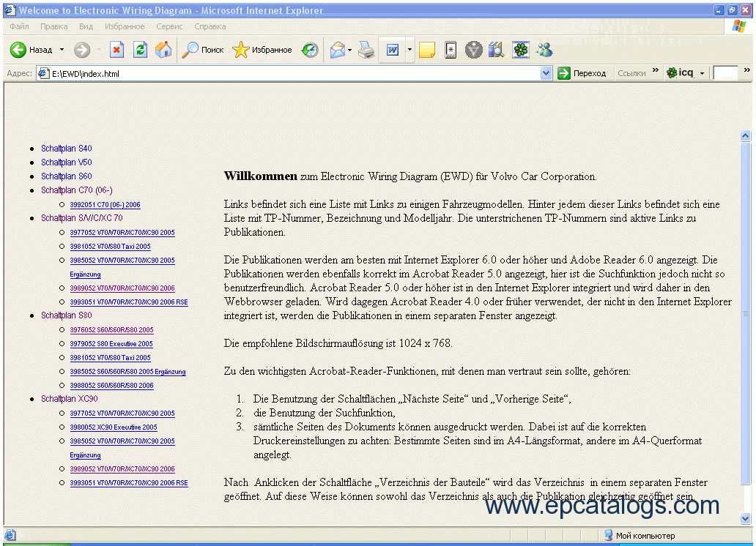Image resolution: width=756 pixels, height=546 pixels.
Task: Open the Сервис menu
Action: pos(169,26)
